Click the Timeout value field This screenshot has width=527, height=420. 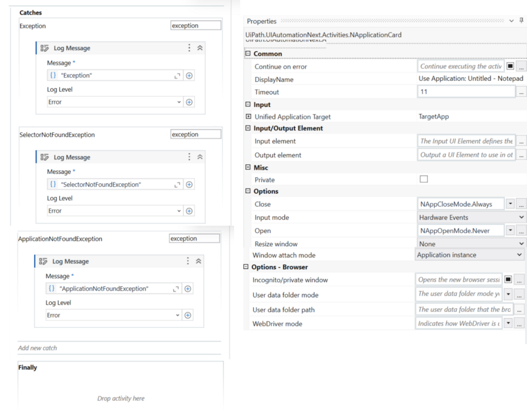pyautogui.click(x=466, y=92)
